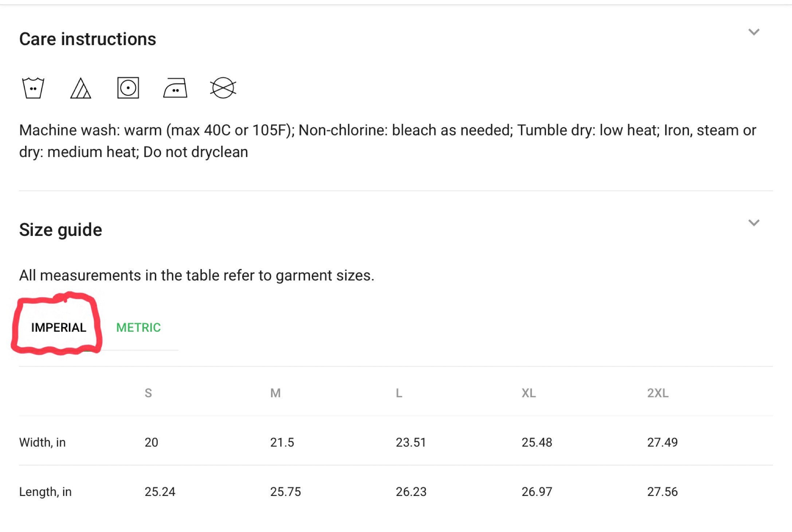The height and width of the screenshot is (532, 792).
Task: Click the do not dryclean icon
Action: click(223, 88)
